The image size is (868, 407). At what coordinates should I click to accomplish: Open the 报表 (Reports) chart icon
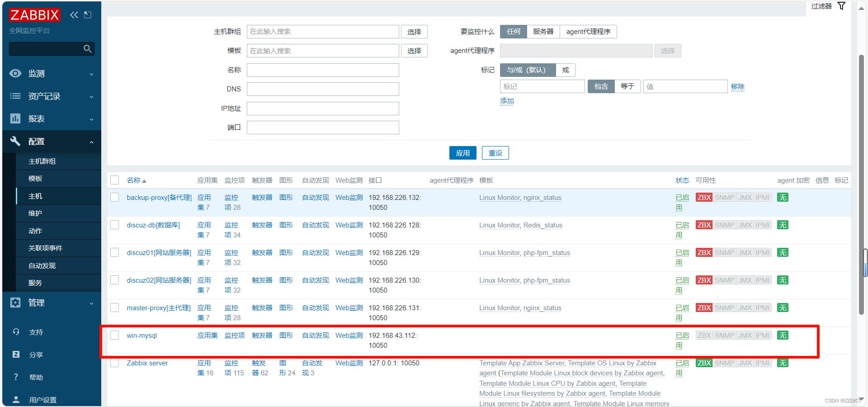coord(15,118)
